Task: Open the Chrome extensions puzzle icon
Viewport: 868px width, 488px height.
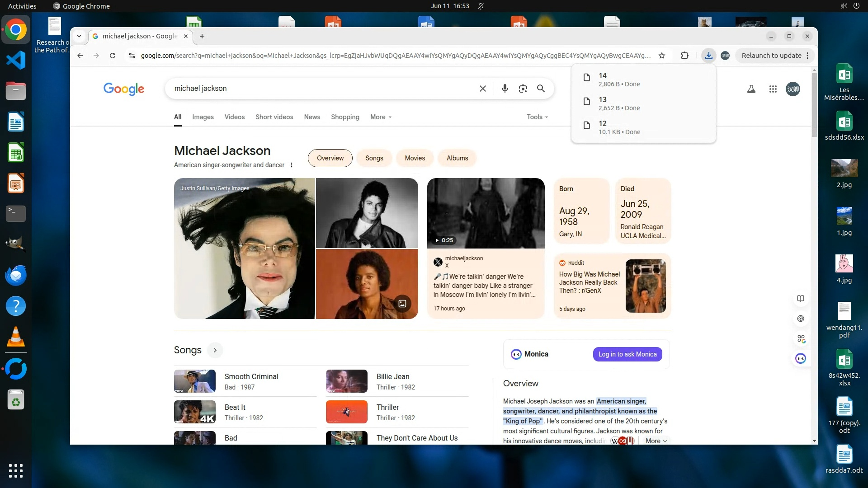Action: (684, 56)
